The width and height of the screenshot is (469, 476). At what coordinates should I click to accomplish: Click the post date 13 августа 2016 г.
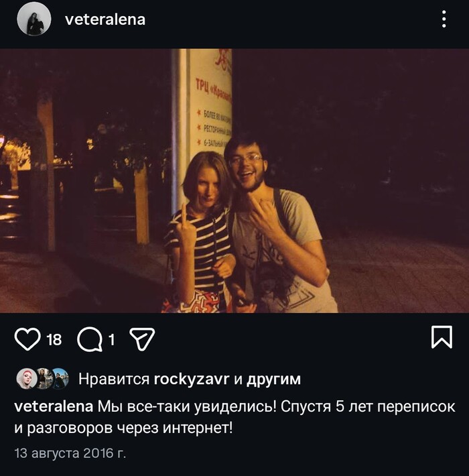pos(70,453)
